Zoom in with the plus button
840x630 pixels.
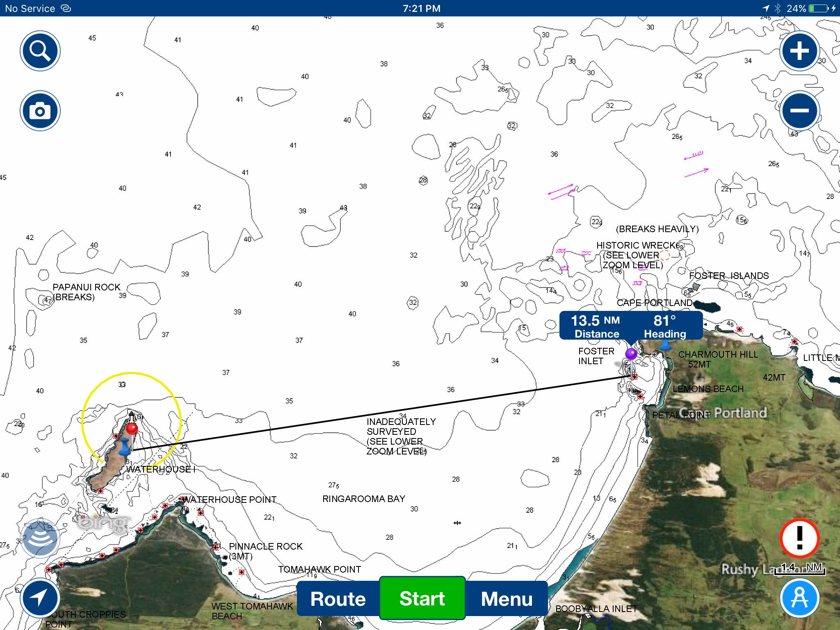point(799,51)
